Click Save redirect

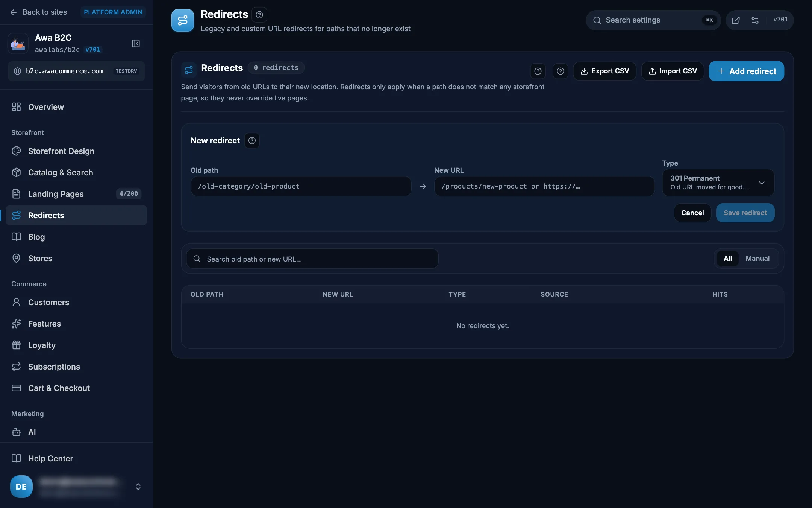pos(745,213)
